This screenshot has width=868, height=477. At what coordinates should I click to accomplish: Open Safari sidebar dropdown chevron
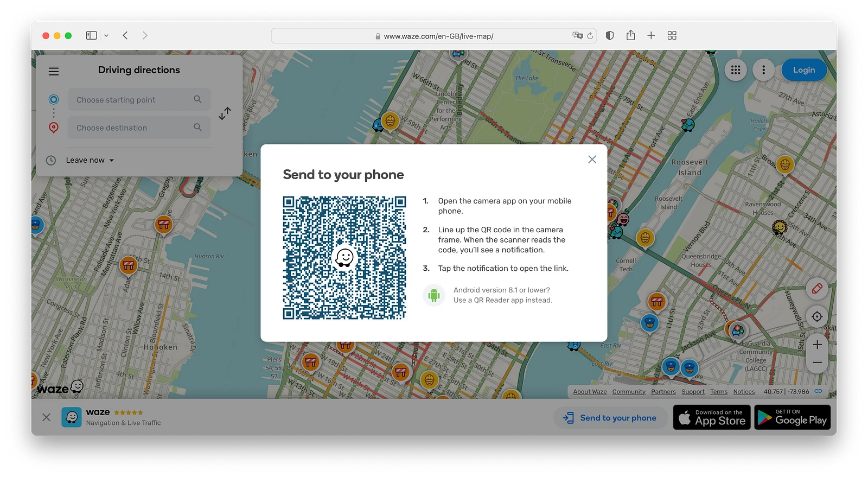click(106, 35)
